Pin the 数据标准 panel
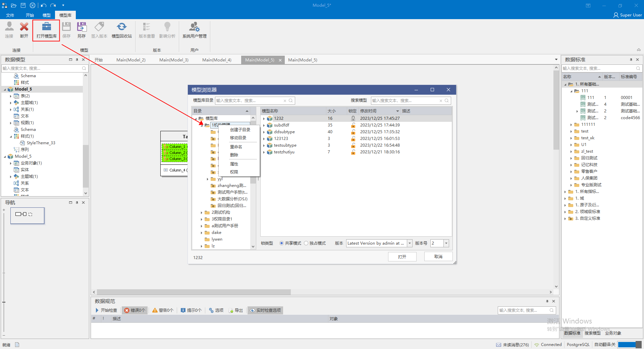Viewport: 644px width, 349px height. (631, 60)
